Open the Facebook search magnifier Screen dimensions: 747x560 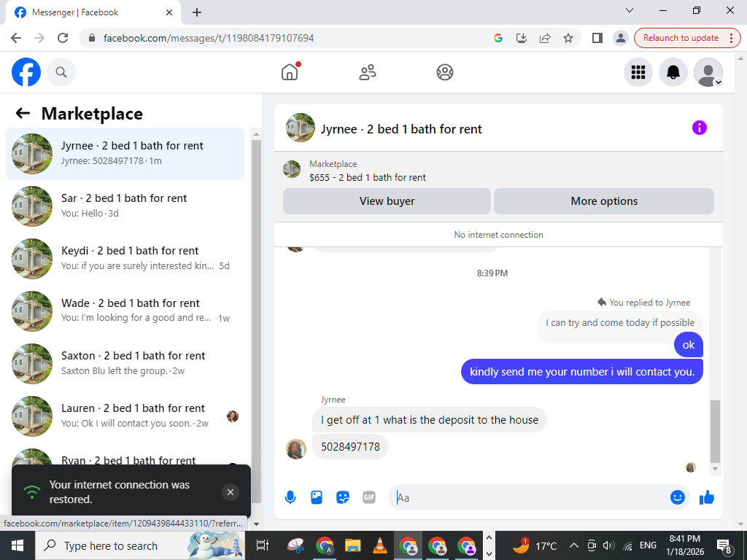pyautogui.click(x=61, y=72)
